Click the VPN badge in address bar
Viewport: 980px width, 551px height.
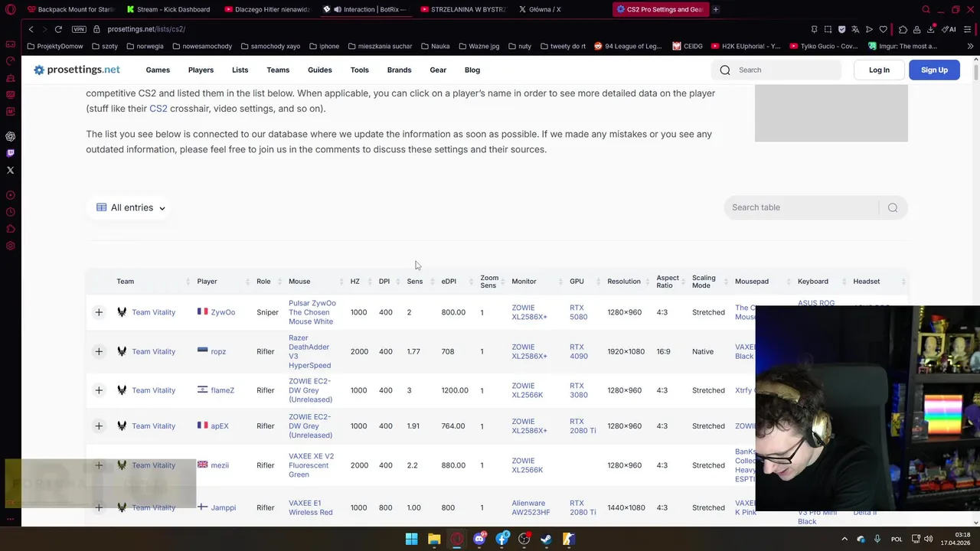[x=79, y=29]
